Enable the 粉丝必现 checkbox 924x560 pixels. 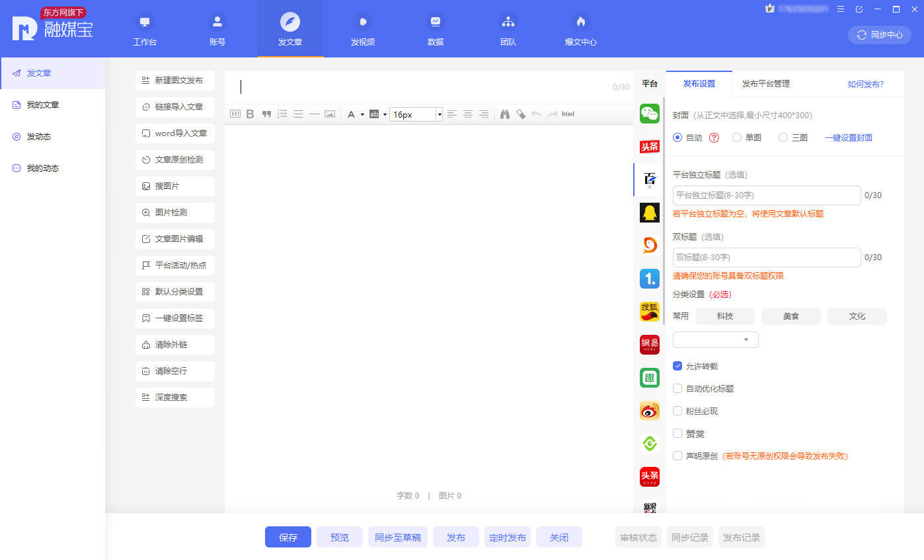pyautogui.click(x=677, y=411)
